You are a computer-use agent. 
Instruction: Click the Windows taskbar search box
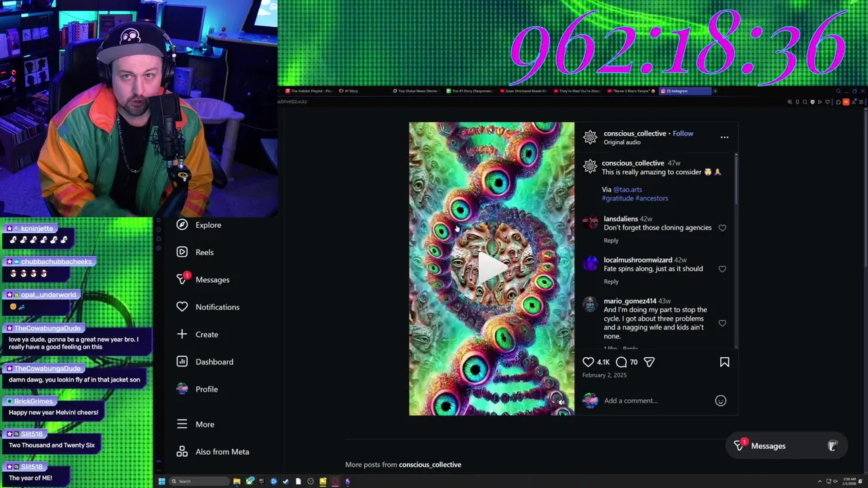(x=199, y=481)
